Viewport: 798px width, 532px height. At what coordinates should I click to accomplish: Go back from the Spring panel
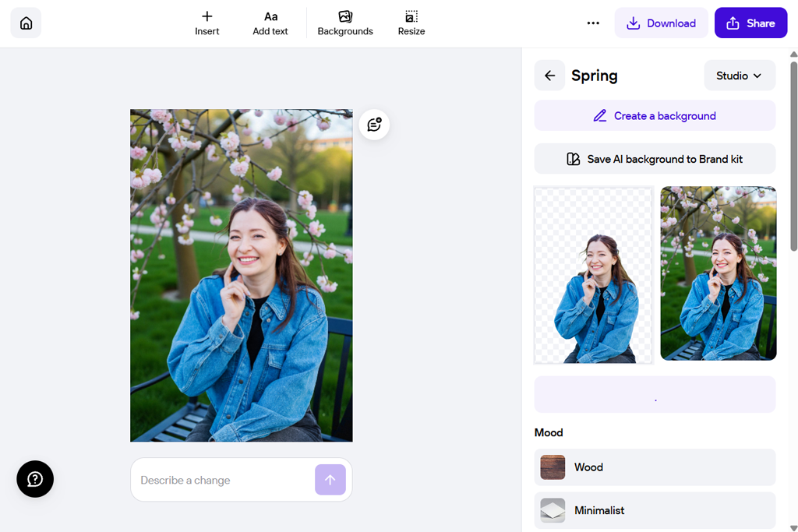[x=549, y=76]
